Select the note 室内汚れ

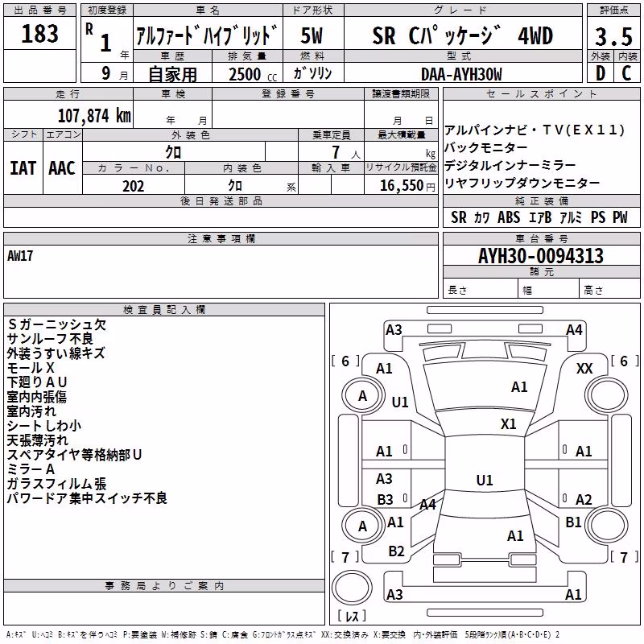(31, 411)
